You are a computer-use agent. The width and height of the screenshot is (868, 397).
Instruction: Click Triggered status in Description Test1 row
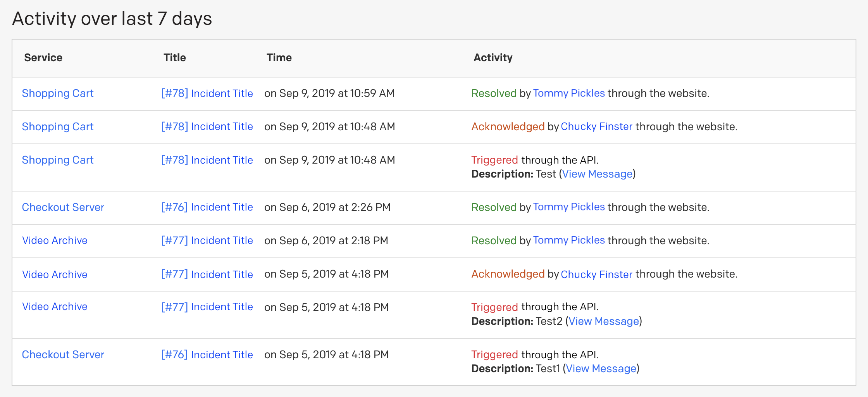495,355
